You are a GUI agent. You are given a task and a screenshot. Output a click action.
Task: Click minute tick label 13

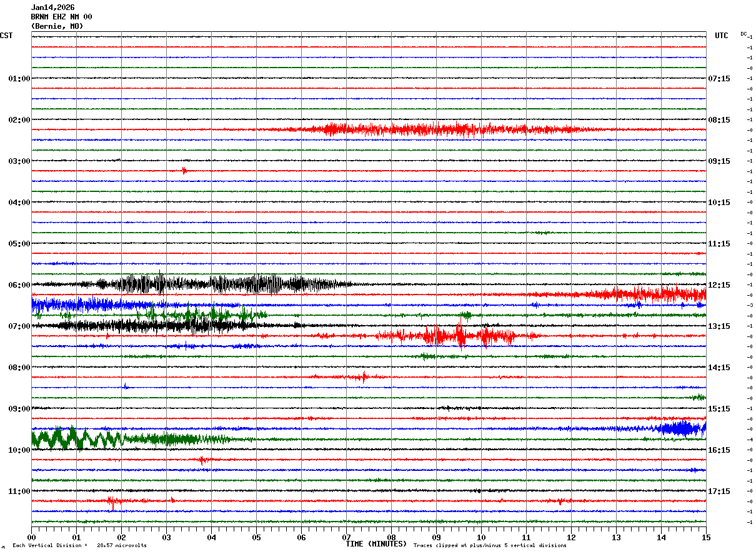tap(616, 537)
